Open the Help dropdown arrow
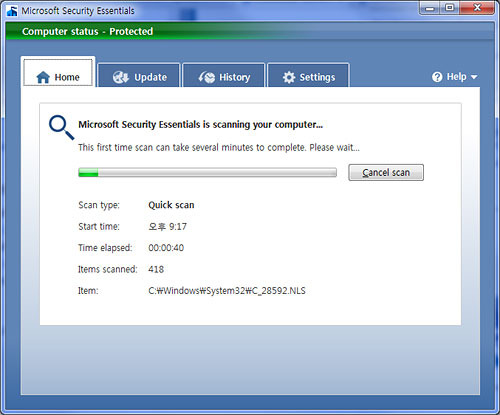 (x=474, y=77)
